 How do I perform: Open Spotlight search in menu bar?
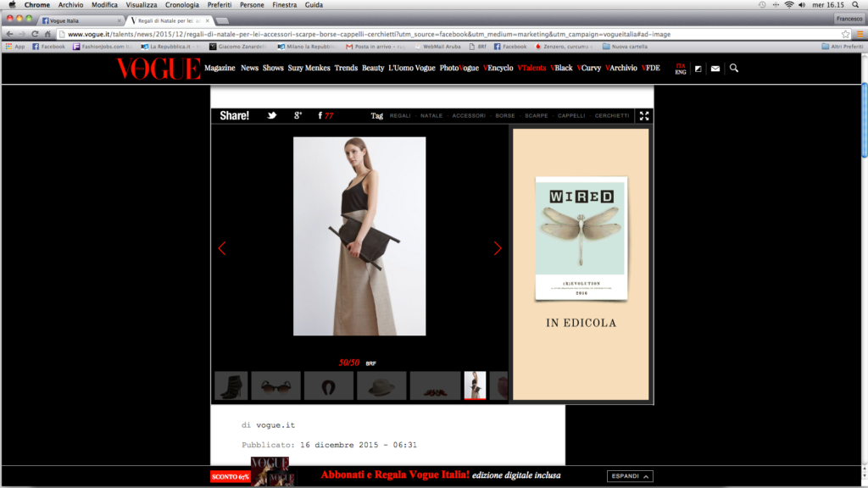coord(855,4)
